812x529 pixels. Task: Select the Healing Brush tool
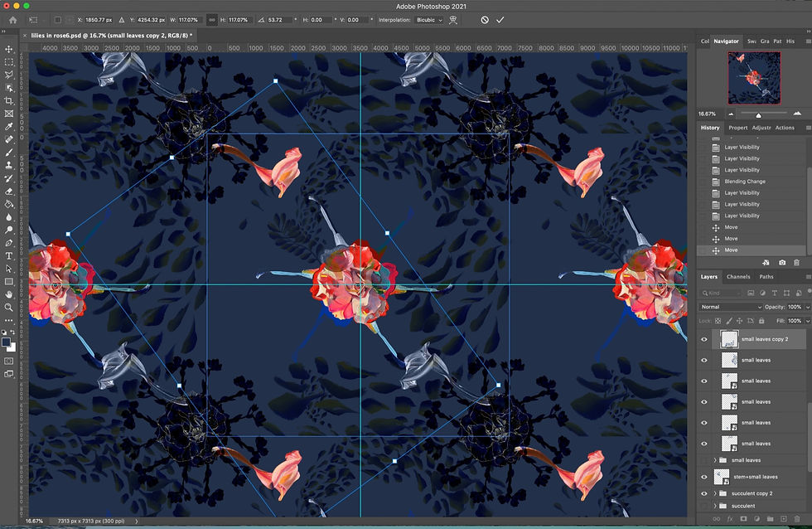(9, 140)
